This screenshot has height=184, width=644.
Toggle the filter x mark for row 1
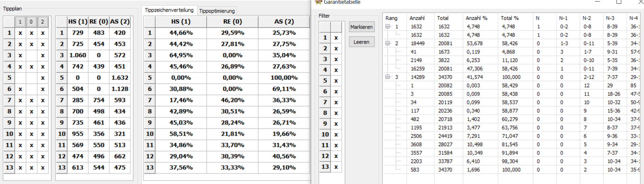[336, 38]
